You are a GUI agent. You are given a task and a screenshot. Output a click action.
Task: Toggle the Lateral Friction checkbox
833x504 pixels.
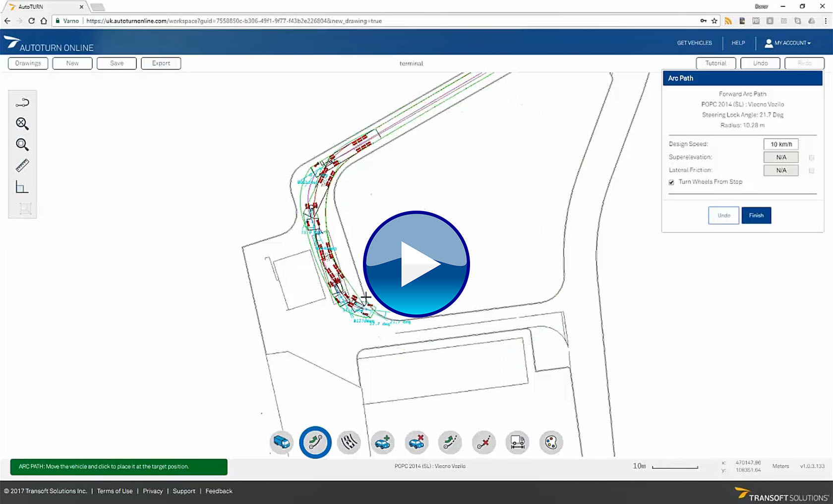click(x=812, y=170)
